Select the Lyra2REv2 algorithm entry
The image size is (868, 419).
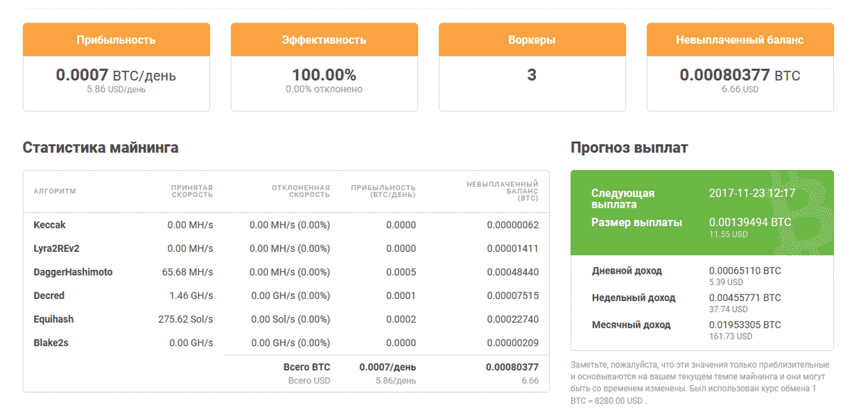point(56,249)
